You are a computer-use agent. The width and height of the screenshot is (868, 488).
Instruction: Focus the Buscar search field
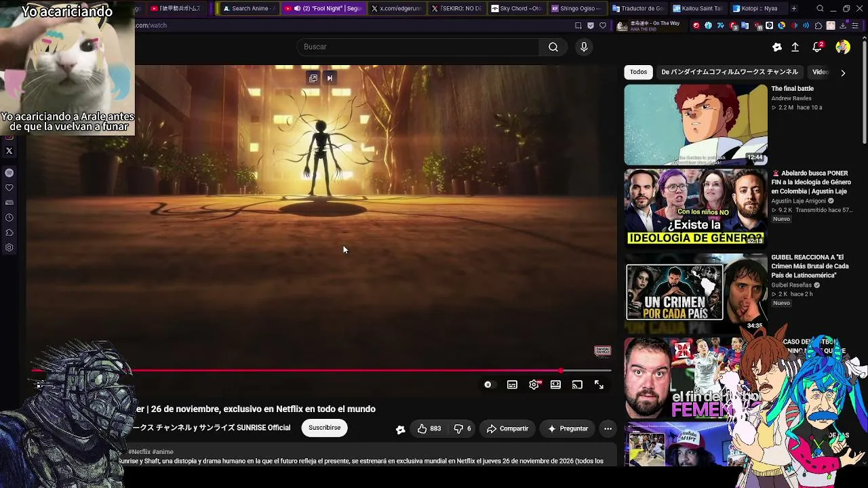tap(418, 47)
